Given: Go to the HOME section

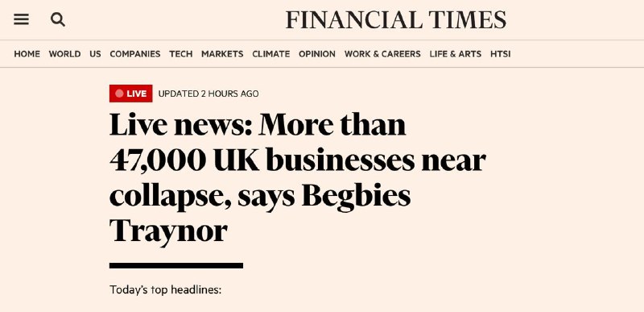Looking at the screenshot, I should pos(27,54).
